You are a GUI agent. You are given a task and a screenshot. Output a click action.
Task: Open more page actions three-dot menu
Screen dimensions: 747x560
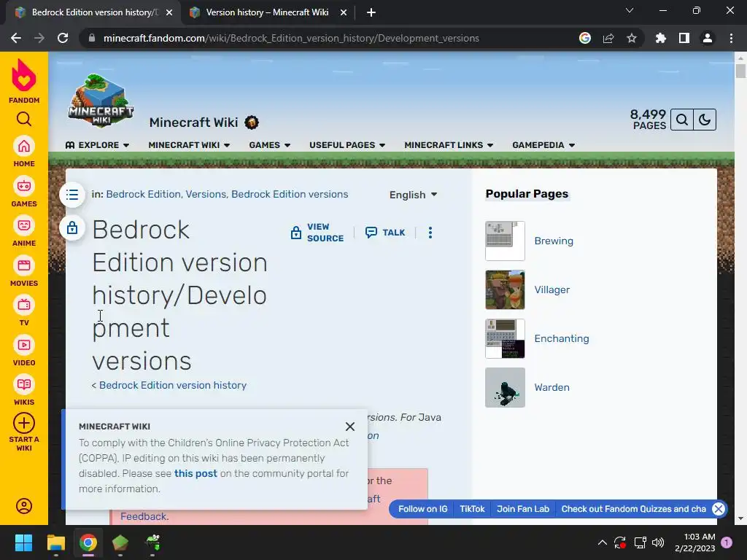coord(430,233)
